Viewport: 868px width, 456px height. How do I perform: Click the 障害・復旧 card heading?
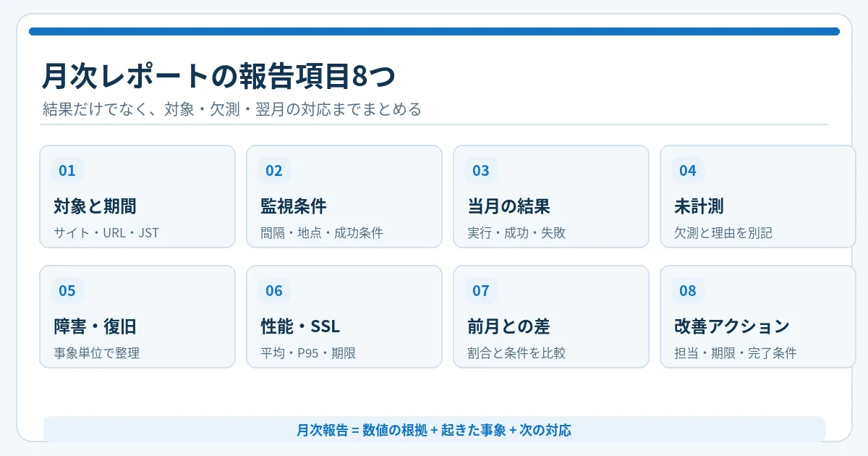click(95, 326)
